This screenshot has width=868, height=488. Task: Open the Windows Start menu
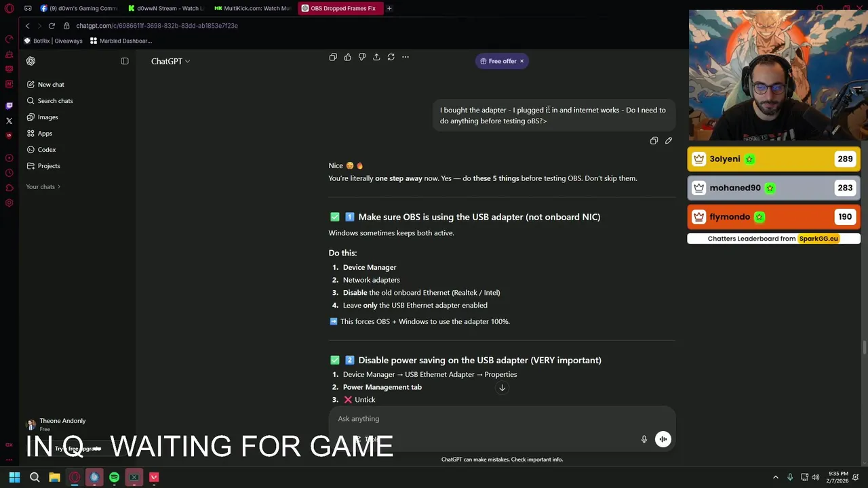(x=14, y=477)
